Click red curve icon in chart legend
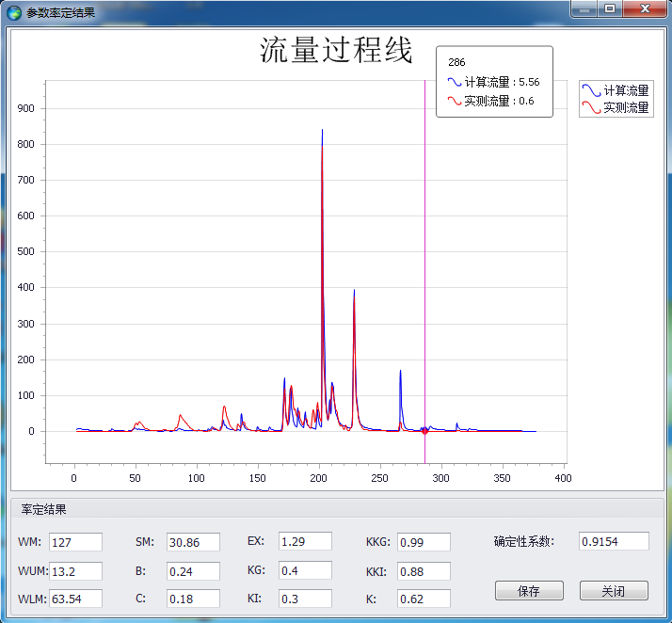Screen dimensions: 672x623 pos(591,107)
